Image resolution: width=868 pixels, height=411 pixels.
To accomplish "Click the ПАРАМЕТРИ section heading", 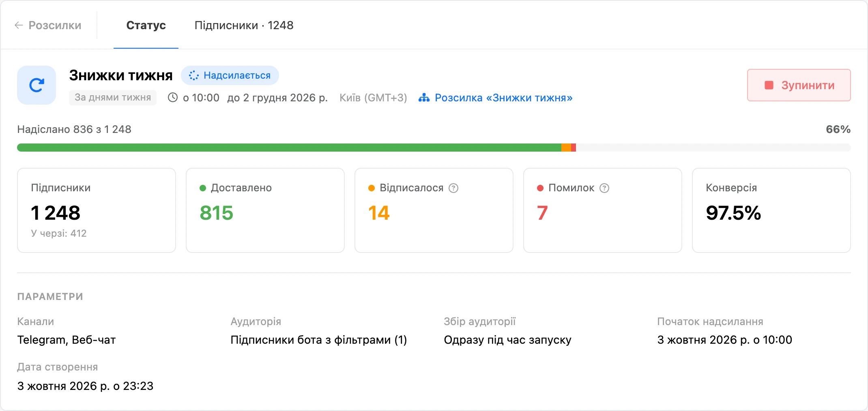I will pos(50,297).
